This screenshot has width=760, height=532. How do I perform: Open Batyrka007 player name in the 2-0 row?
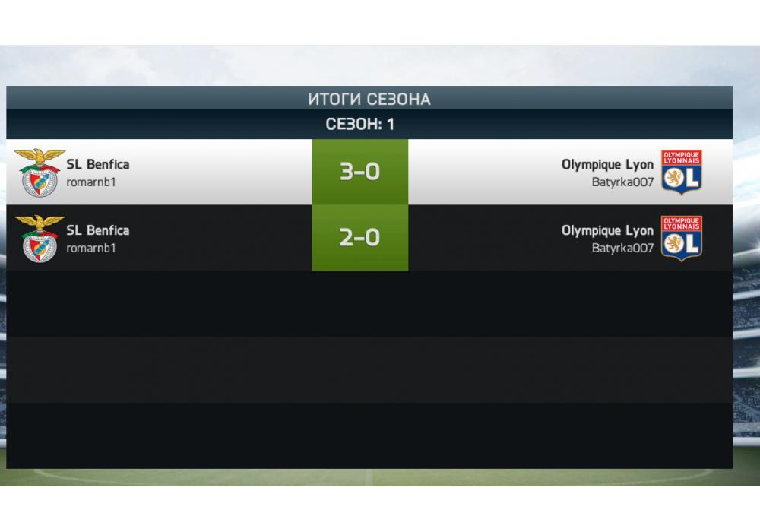(622, 249)
